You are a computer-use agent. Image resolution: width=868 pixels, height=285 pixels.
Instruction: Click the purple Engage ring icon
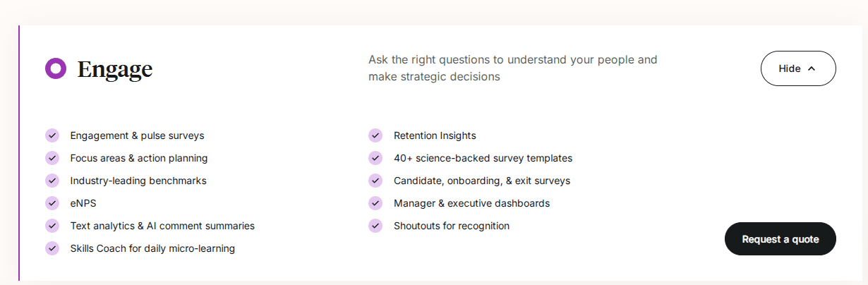(x=56, y=68)
